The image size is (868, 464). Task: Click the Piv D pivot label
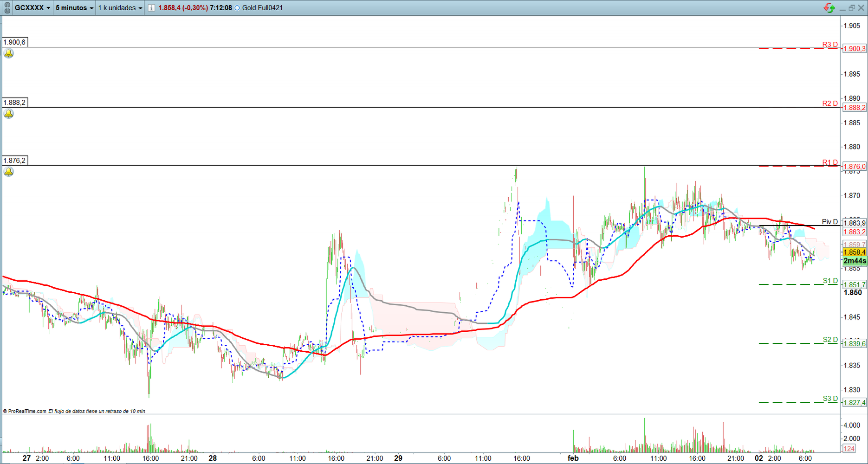point(829,222)
